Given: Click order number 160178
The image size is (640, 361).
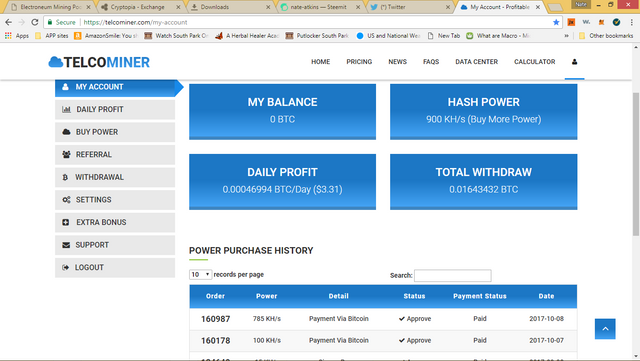Looking at the screenshot, I should click(x=216, y=341).
